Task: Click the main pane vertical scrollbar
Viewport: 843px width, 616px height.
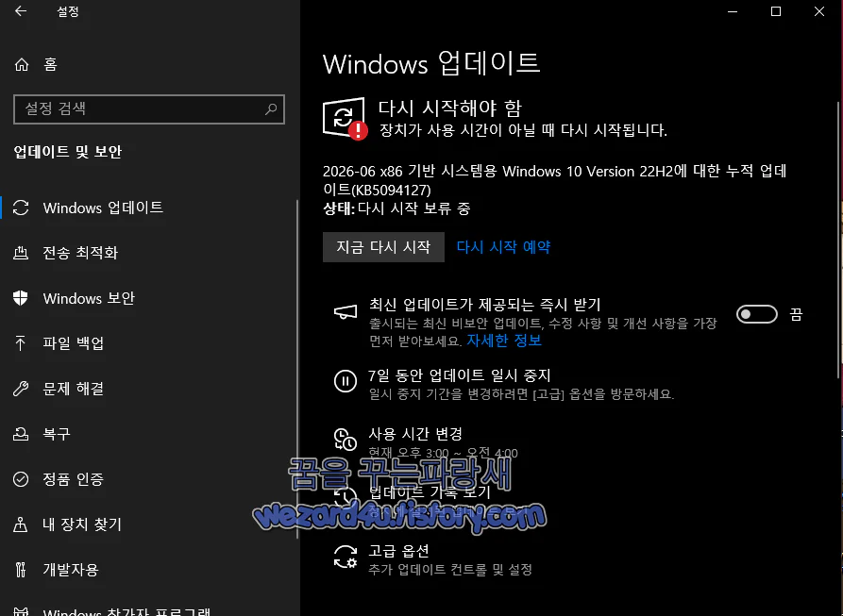Action: tap(839, 239)
